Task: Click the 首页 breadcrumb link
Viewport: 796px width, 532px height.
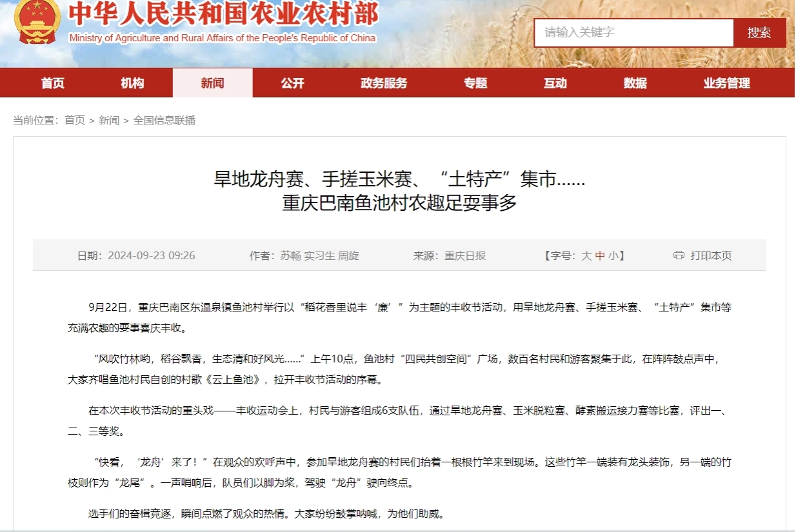Action: tap(75, 120)
